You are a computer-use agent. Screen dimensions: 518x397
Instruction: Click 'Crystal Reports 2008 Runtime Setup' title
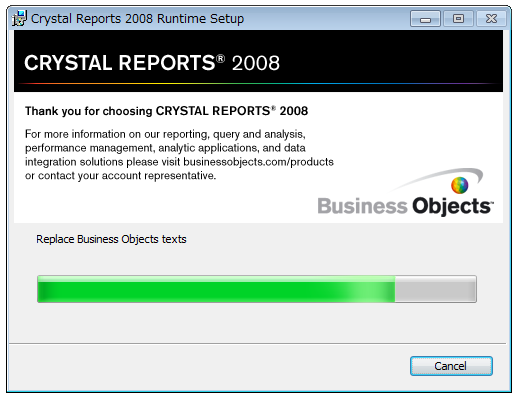click(137, 18)
